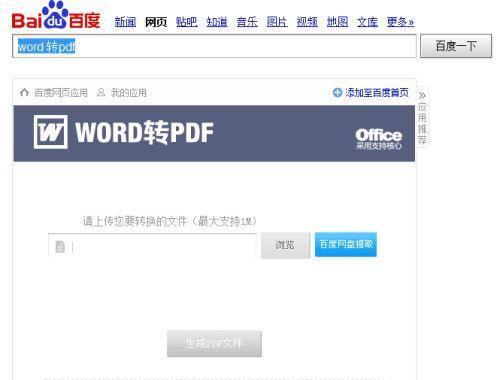The image size is (500, 380).
Task: Click the home icon beside 百度网页应用
Action: click(24, 92)
